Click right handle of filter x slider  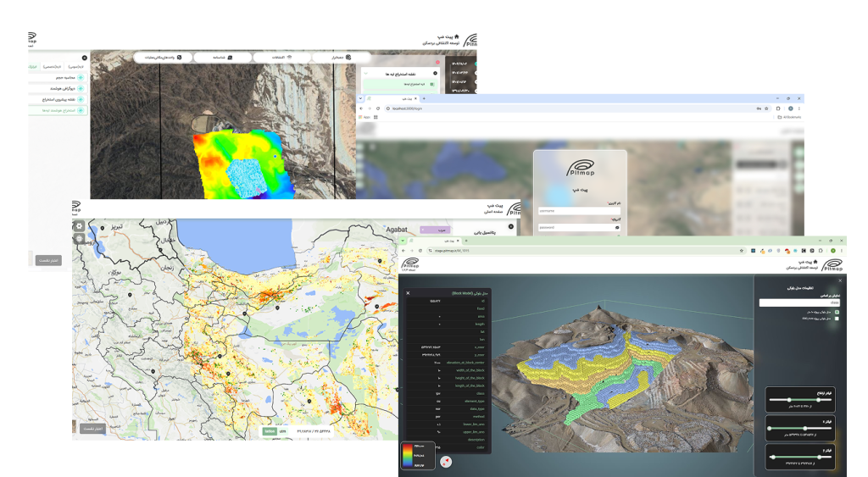[805, 429]
